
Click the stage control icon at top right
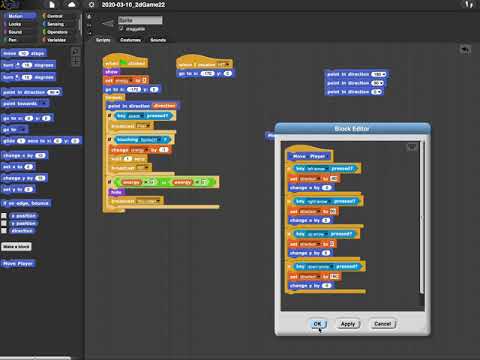coord(469,4)
